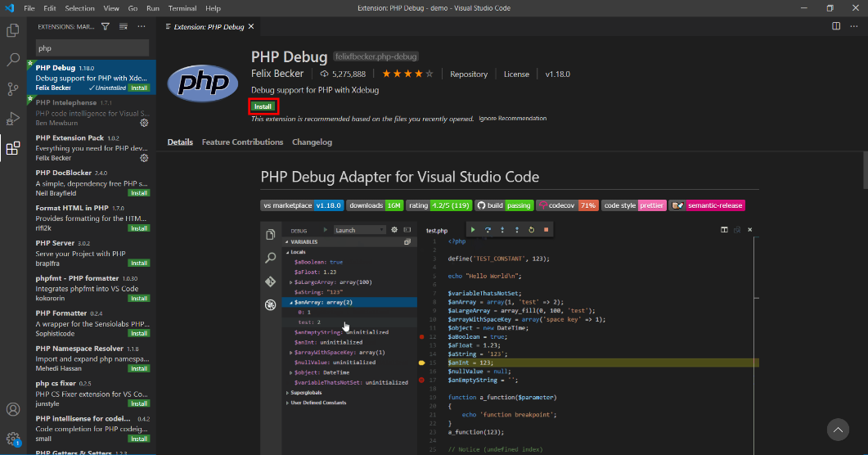Select PHP Debug in extensions list
This screenshot has width=868, height=455.
(x=92, y=78)
